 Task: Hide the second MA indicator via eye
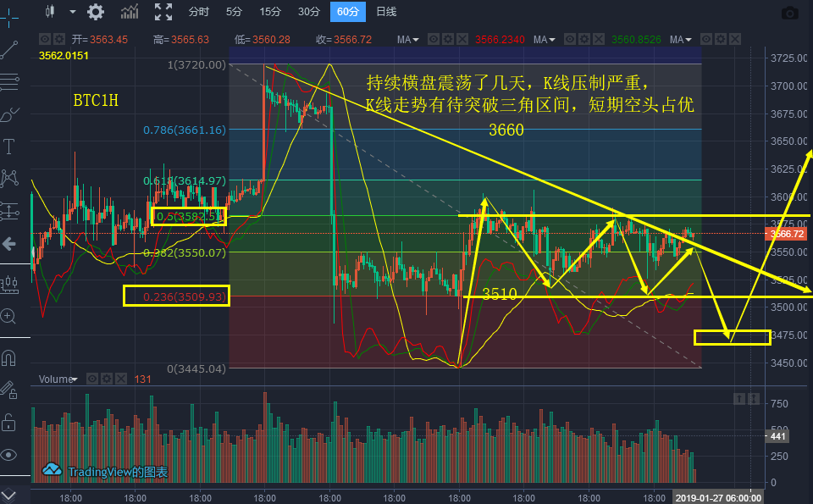pos(570,39)
